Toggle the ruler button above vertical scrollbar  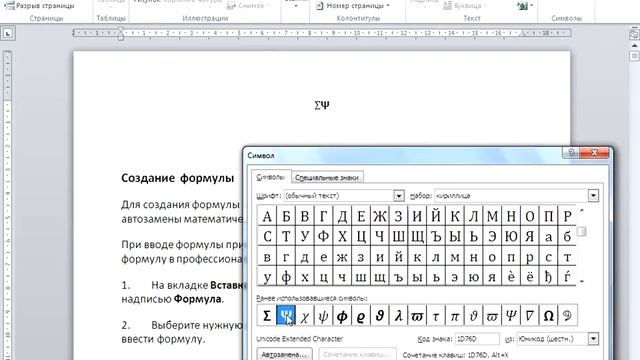(634, 34)
